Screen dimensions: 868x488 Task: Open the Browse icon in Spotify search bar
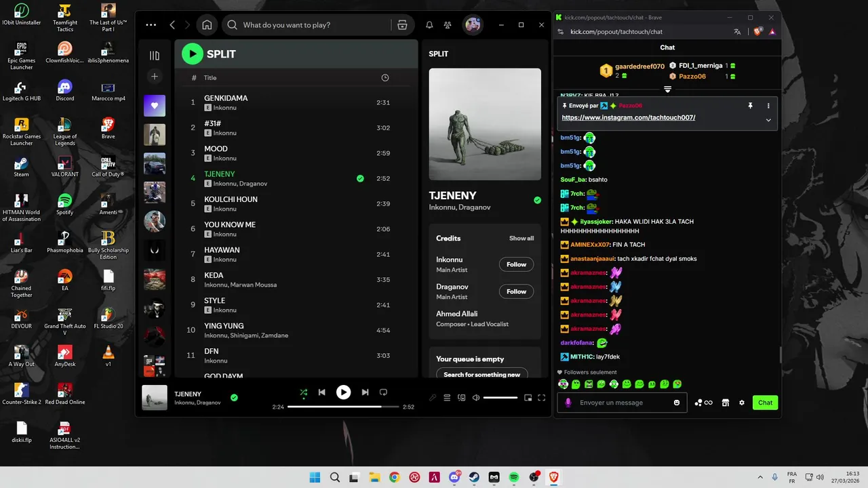point(402,25)
